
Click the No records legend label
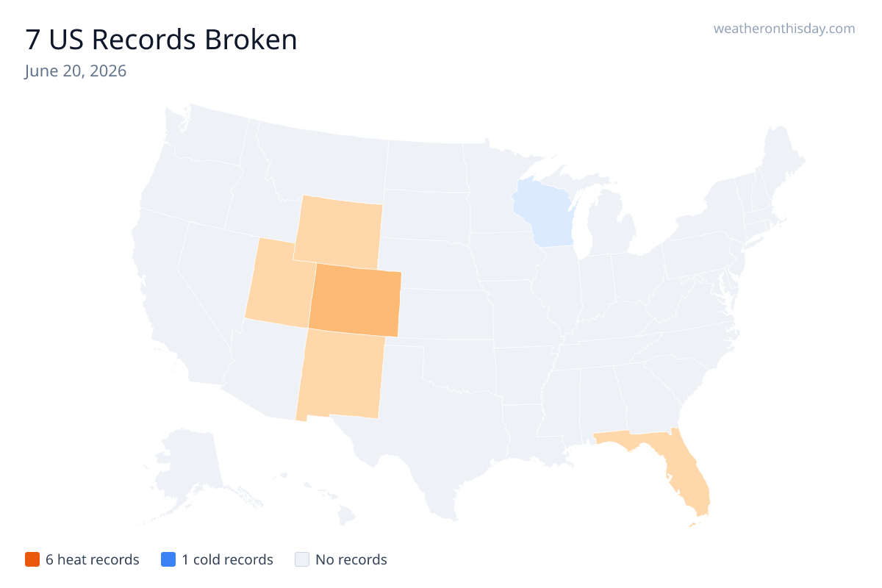coord(351,559)
